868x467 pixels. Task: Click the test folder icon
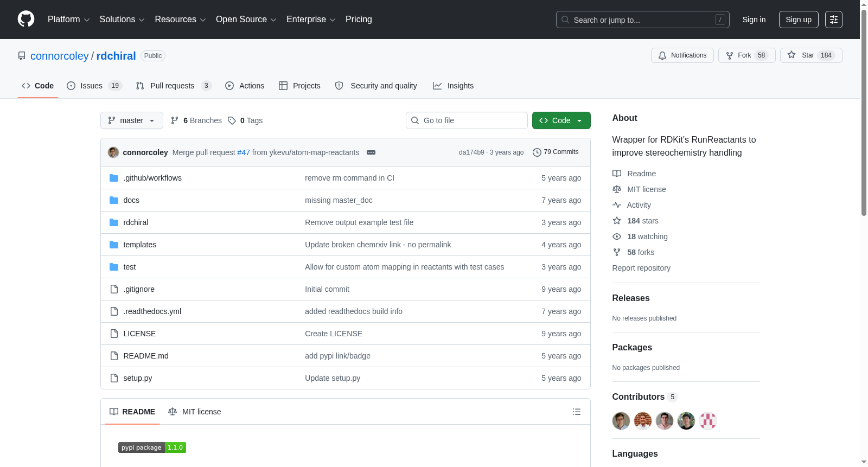click(114, 267)
